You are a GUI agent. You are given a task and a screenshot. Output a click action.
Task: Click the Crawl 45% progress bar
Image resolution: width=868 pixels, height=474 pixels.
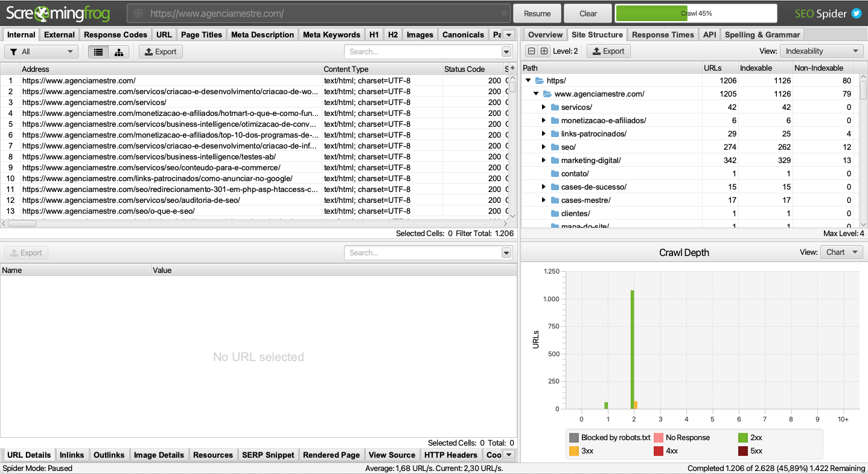[x=695, y=13]
